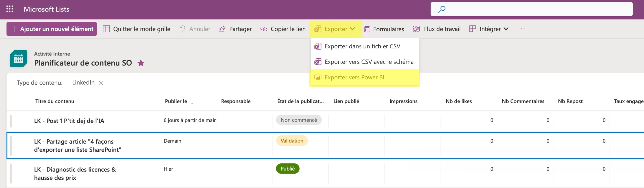The height and width of the screenshot is (188, 644).
Task: Click the undo arrow icon beside Annuler
Action: (182, 29)
